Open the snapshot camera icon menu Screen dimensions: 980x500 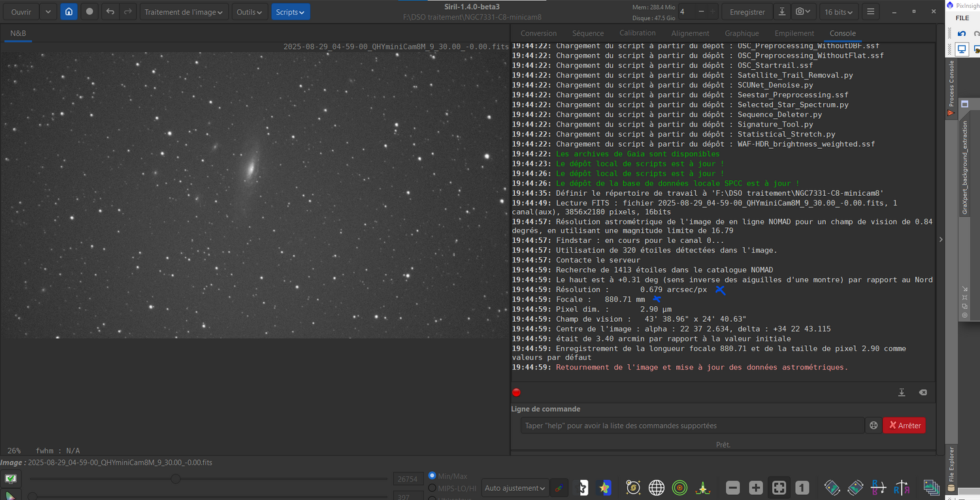tap(803, 12)
